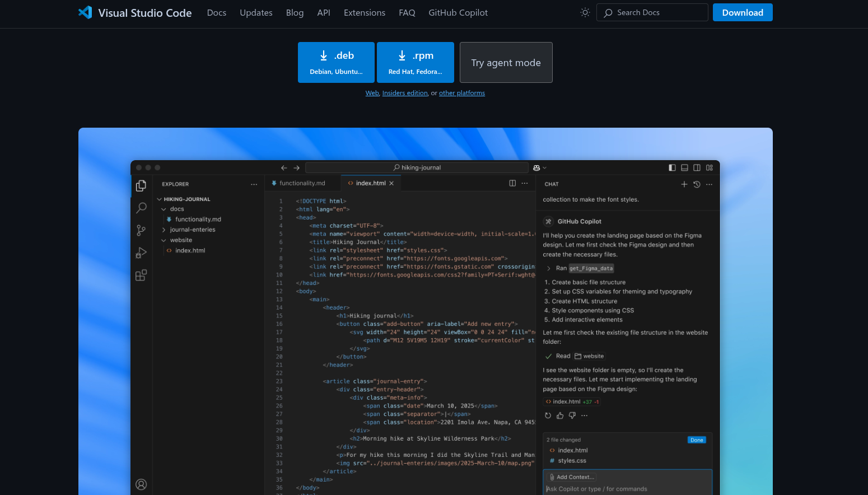
Task: Expand the journal-enteries folder
Action: coord(164,230)
